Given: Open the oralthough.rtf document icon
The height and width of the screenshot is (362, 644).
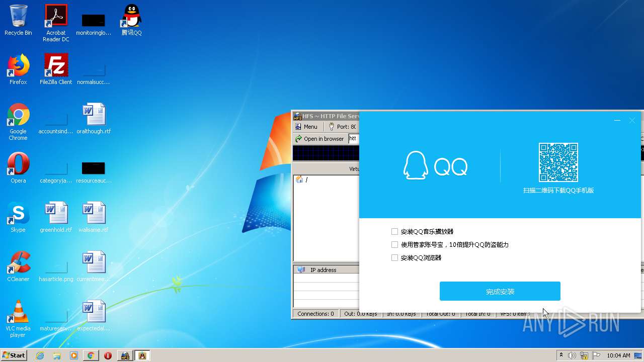Looking at the screenshot, I should click(x=94, y=119).
